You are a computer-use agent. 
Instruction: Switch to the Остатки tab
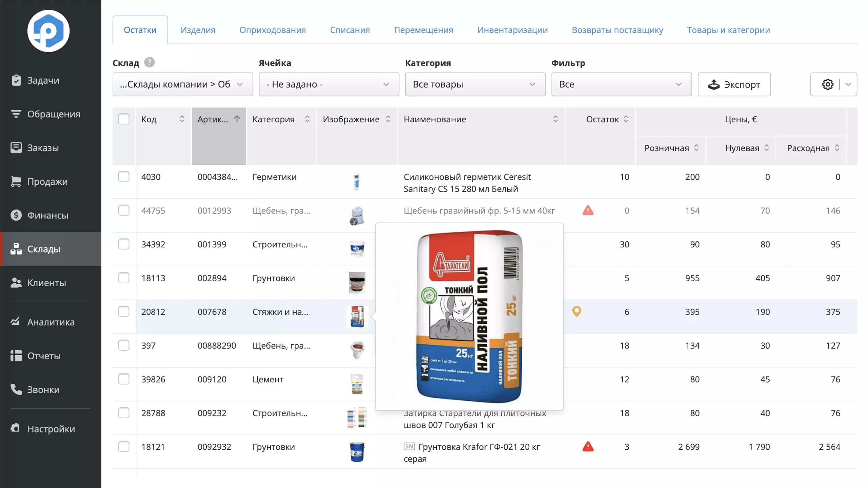coord(140,30)
